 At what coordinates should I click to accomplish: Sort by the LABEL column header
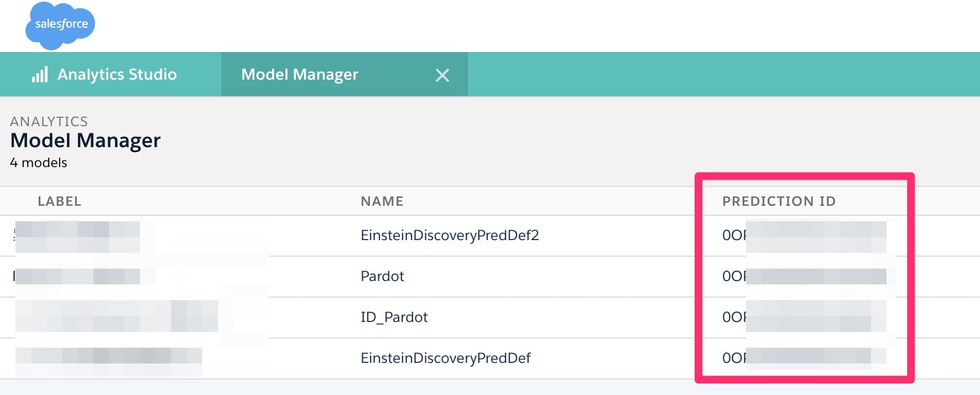[x=60, y=201]
